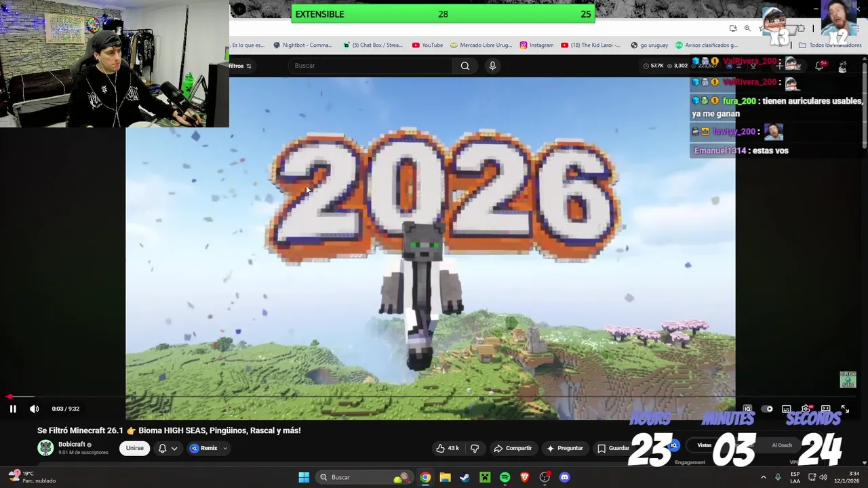
Task: Click the Preguntar button
Action: pos(565,448)
